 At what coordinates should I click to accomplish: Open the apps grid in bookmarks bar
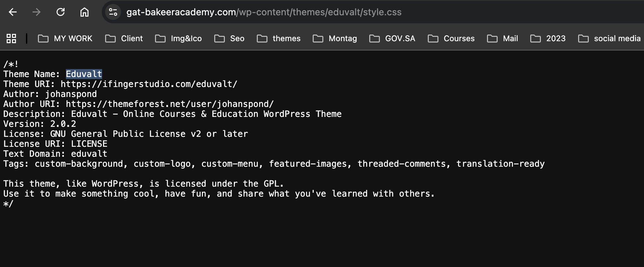click(x=11, y=39)
